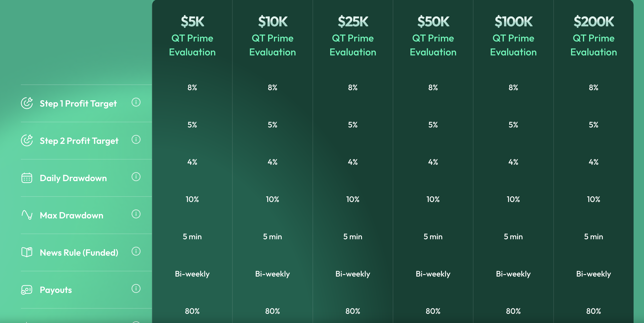Open the Step 2 Profit Target info icon
The height and width of the screenshot is (323, 644).
(x=136, y=140)
